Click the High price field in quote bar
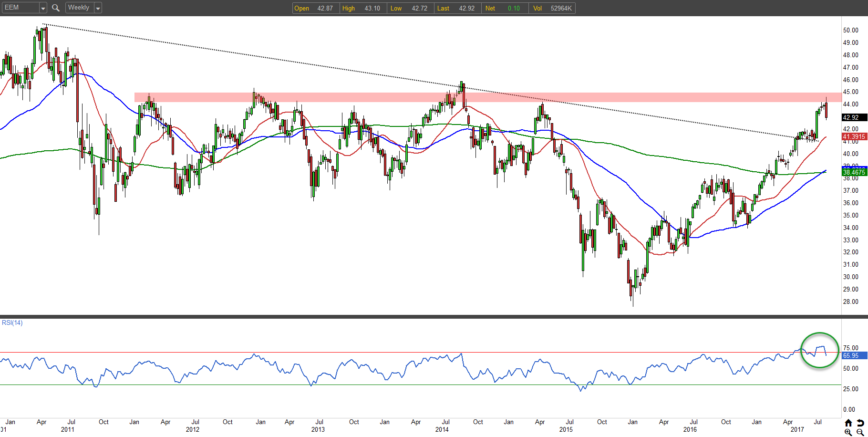This screenshot has height=437, width=868. pyautogui.click(x=362, y=8)
